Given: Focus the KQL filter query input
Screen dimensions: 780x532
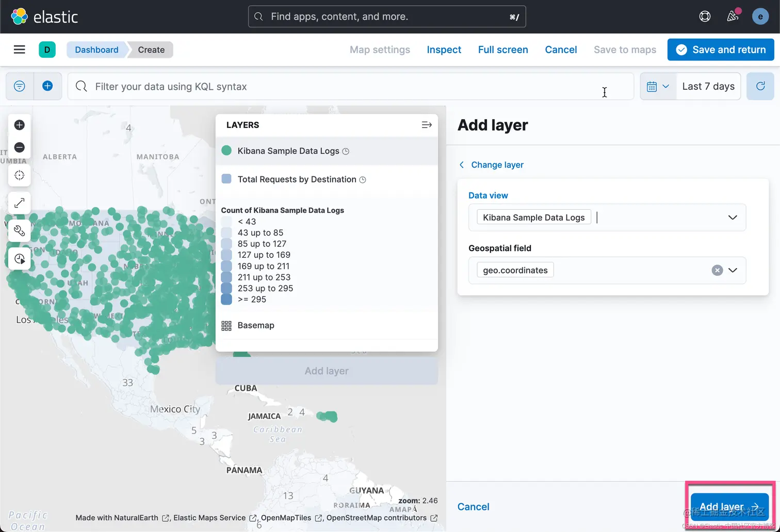Looking at the screenshot, I should (x=351, y=86).
